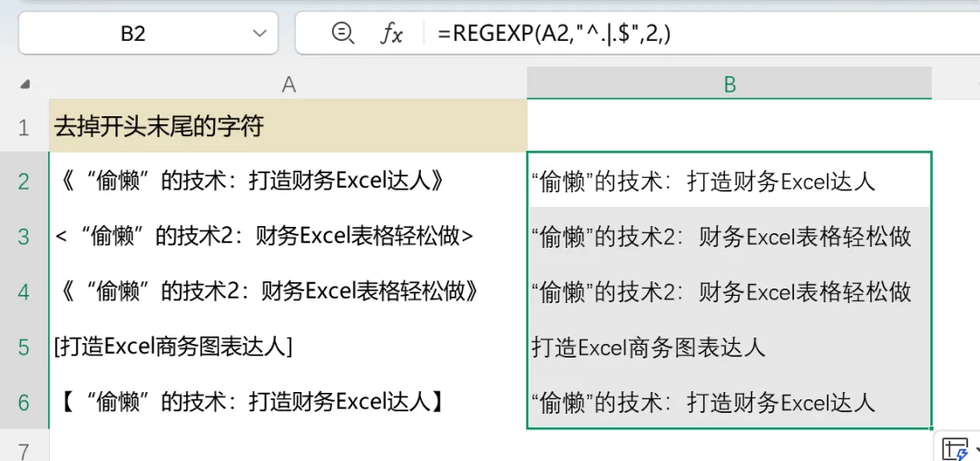The image size is (980, 461).
Task: Select the row 2 header
Action: tap(24, 181)
